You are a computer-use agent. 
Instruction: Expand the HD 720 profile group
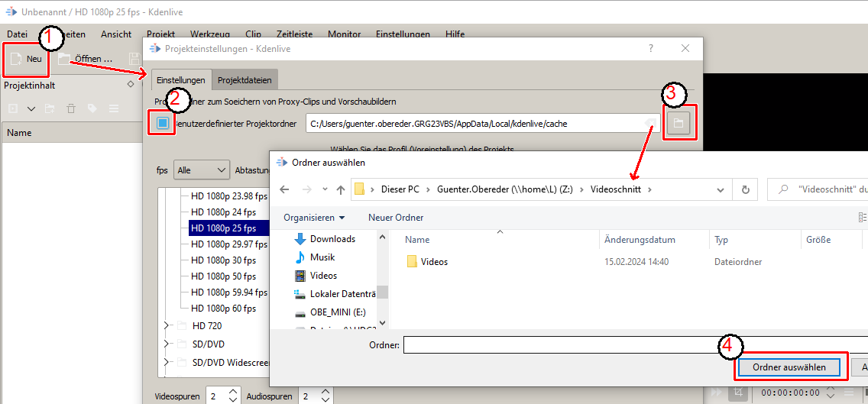click(x=166, y=325)
